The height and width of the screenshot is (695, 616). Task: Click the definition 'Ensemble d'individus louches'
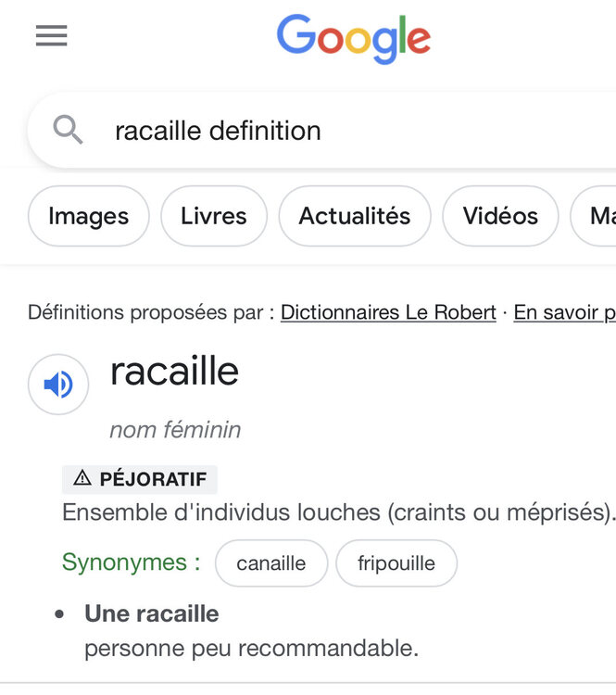pyautogui.click(x=337, y=512)
